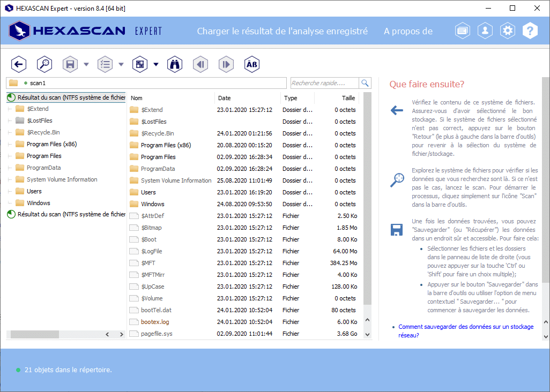The width and height of the screenshot is (550, 392).
Task: Click the quick search magnifier button
Action: [x=365, y=83]
